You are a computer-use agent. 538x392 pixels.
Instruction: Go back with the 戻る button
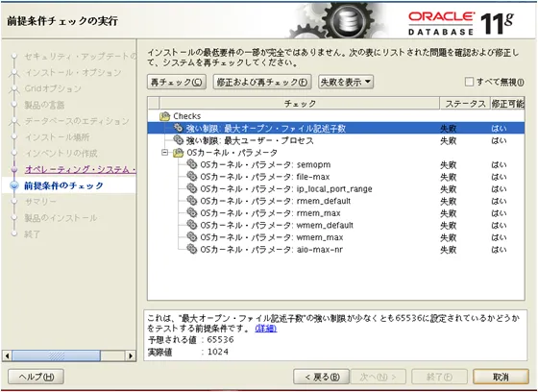321,377
